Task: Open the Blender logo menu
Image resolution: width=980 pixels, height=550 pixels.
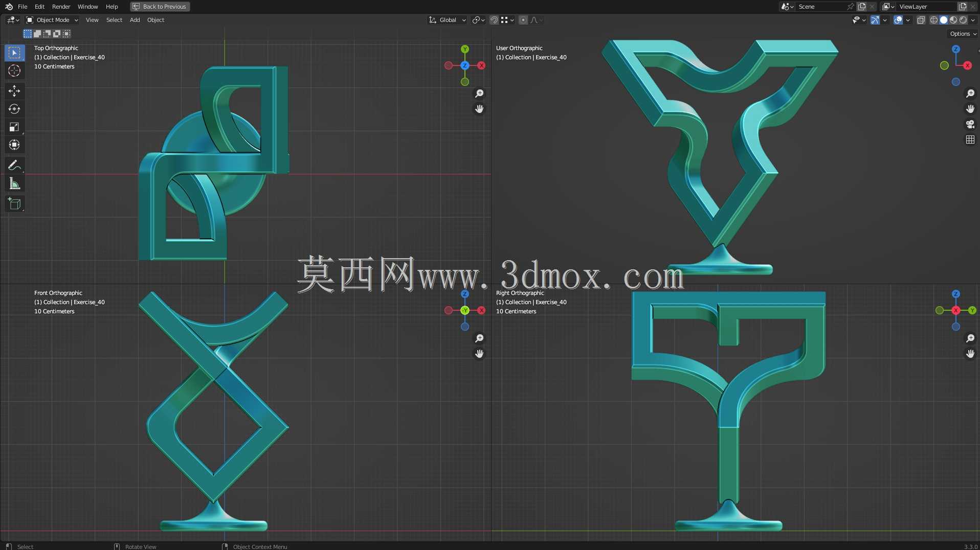Action: (x=9, y=7)
